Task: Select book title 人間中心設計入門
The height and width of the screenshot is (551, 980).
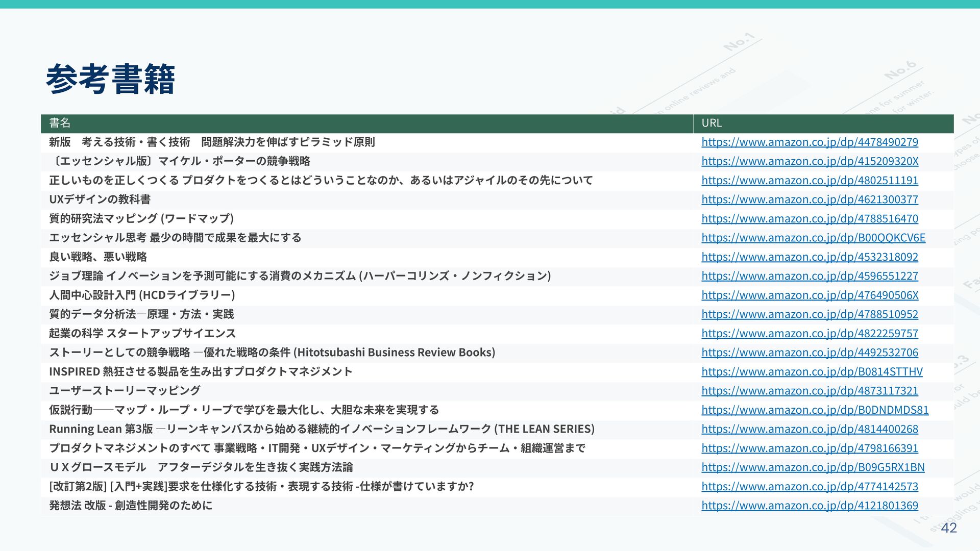Action: click(x=142, y=295)
